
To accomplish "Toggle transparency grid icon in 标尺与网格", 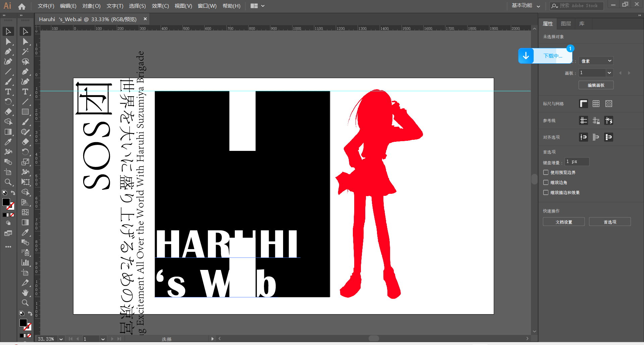I will pyautogui.click(x=609, y=104).
